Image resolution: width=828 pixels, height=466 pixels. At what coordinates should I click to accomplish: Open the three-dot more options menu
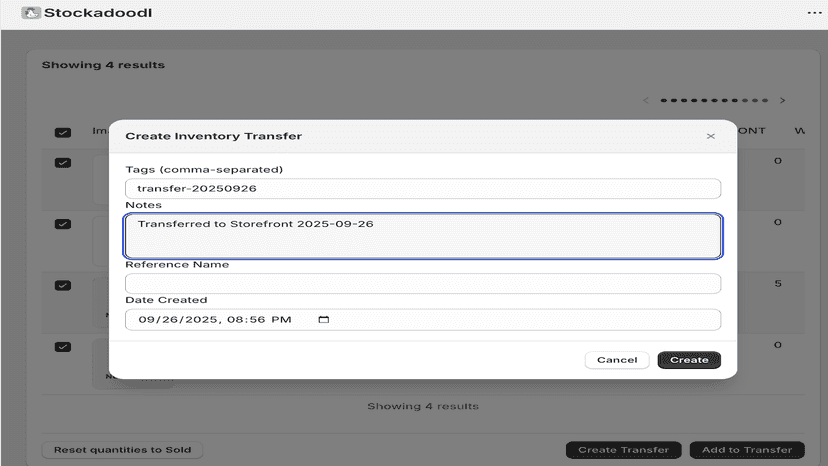(x=814, y=13)
